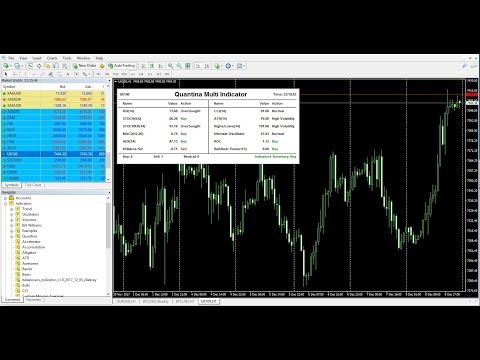This screenshot has width=480, height=360.
Task: Switch chart to line chart icon
Action: (160, 66)
